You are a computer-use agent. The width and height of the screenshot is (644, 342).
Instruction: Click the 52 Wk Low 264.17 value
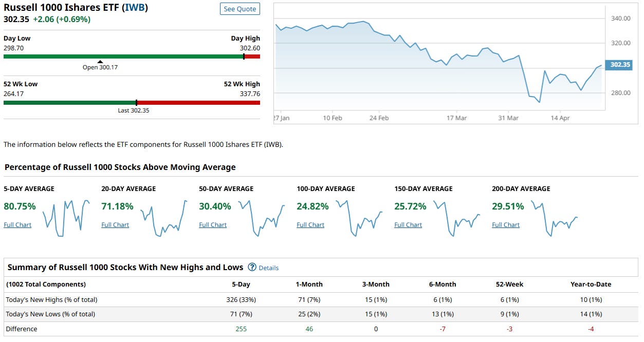point(14,93)
